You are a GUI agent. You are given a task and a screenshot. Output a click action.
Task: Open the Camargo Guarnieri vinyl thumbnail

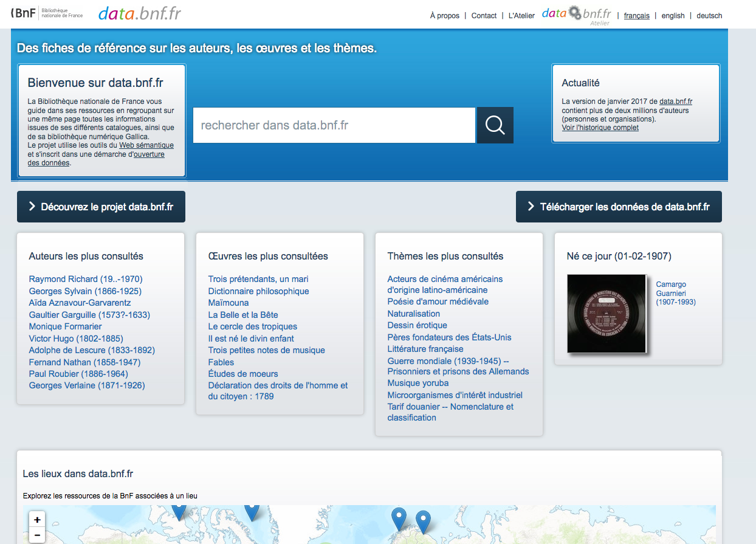(607, 314)
